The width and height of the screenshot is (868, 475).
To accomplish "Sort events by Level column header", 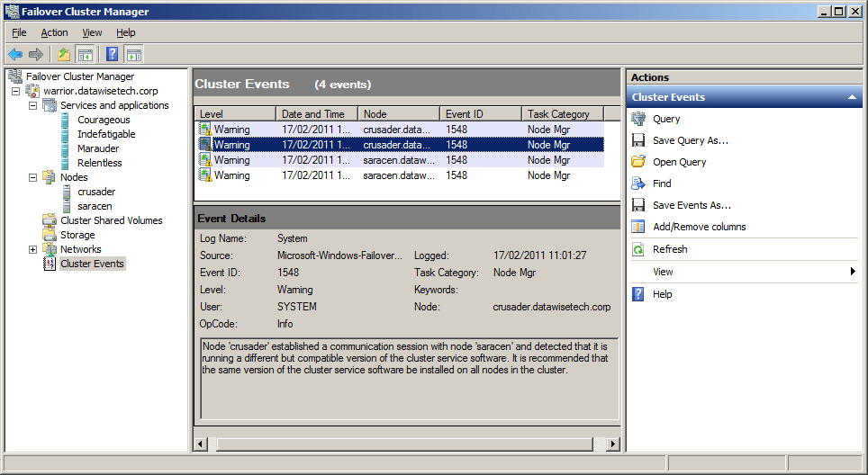I will (x=235, y=114).
